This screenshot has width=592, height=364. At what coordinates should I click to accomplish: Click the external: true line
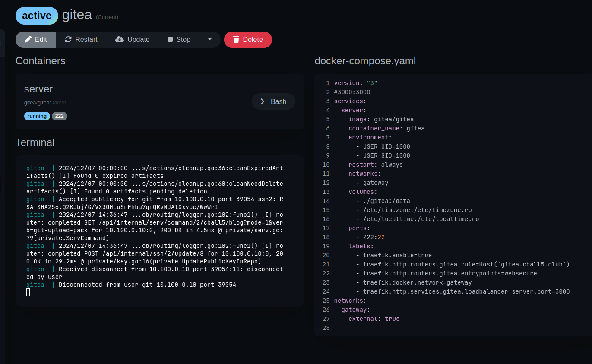point(374,319)
